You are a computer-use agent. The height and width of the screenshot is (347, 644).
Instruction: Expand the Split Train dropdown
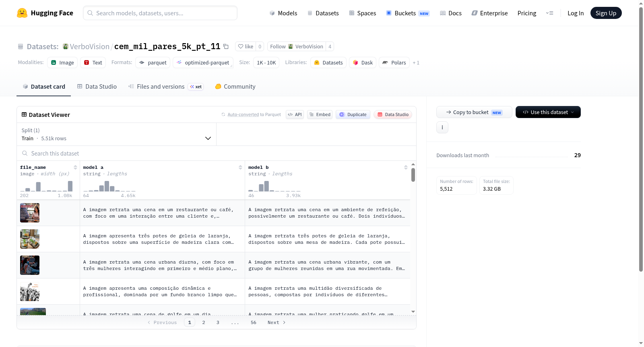(x=116, y=134)
